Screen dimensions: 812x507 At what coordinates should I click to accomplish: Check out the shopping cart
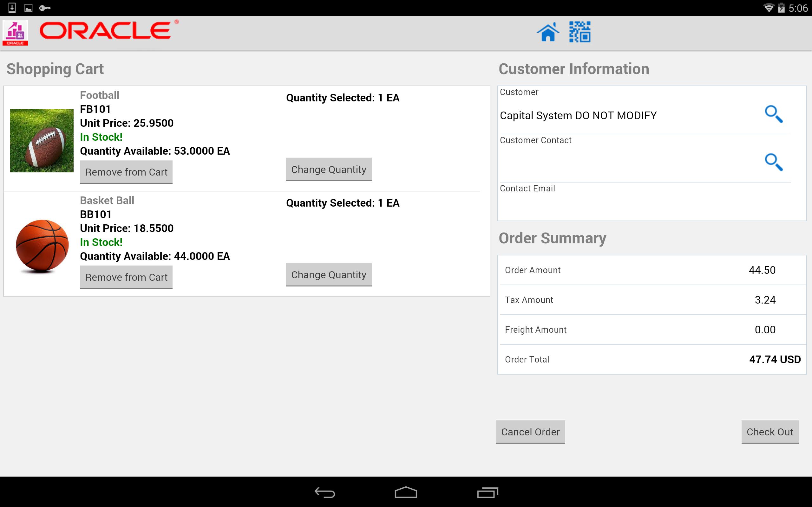pyautogui.click(x=770, y=432)
